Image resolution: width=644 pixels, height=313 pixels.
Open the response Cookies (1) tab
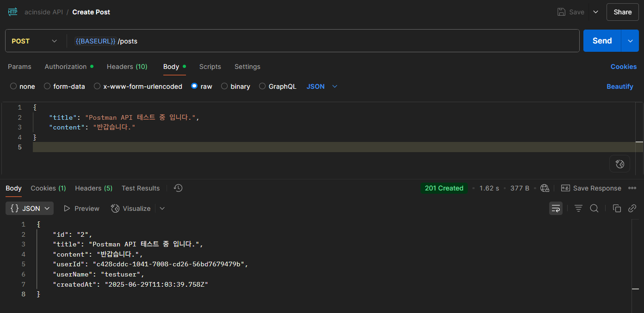coord(48,188)
